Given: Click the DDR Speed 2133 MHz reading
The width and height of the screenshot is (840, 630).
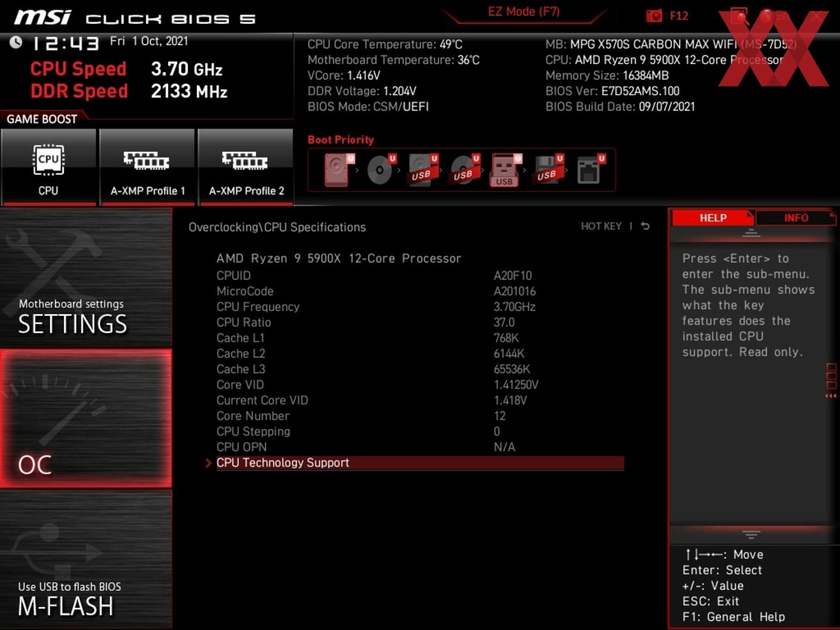Looking at the screenshot, I should pos(129,91).
